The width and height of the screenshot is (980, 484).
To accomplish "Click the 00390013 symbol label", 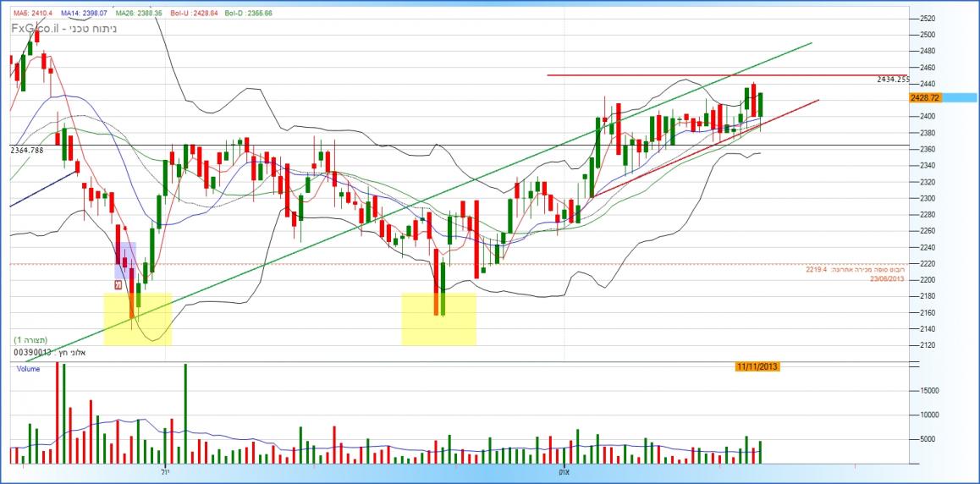I will 32,351.
